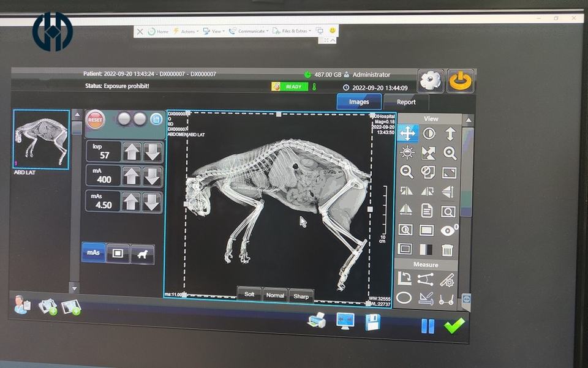Click the black-white grayscale bars icon
Viewport: 588px width, 368px height.
(426, 249)
